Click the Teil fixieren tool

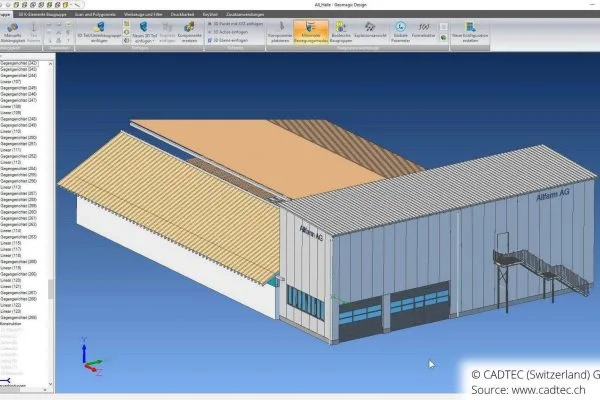point(34,32)
